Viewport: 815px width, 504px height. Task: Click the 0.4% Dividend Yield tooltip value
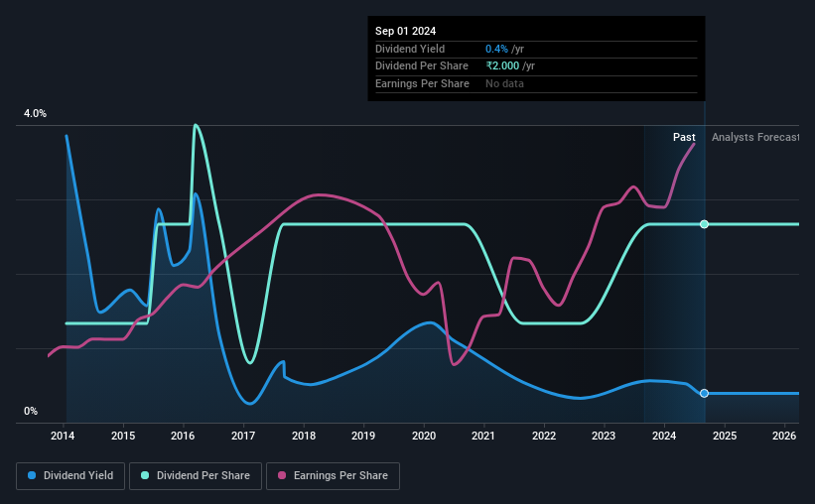tap(496, 49)
